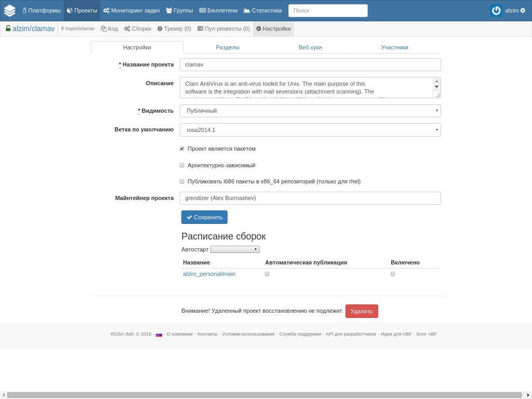Open the Платформы penguin menu item
Viewport: 532px width, 399px height.
pyautogui.click(x=42, y=10)
